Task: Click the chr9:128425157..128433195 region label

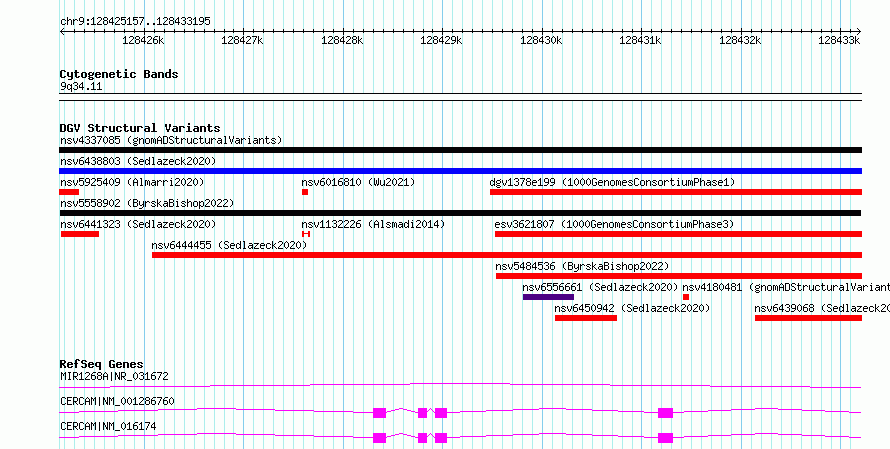Action: pyautogui.click(x=135, y=22)
